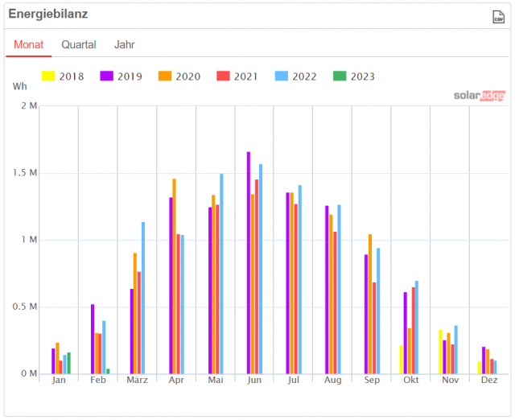The height and width of the screenshot is (420, 515).
Task: Click the Energiebilanz panel title
Action: coord(48,14)
